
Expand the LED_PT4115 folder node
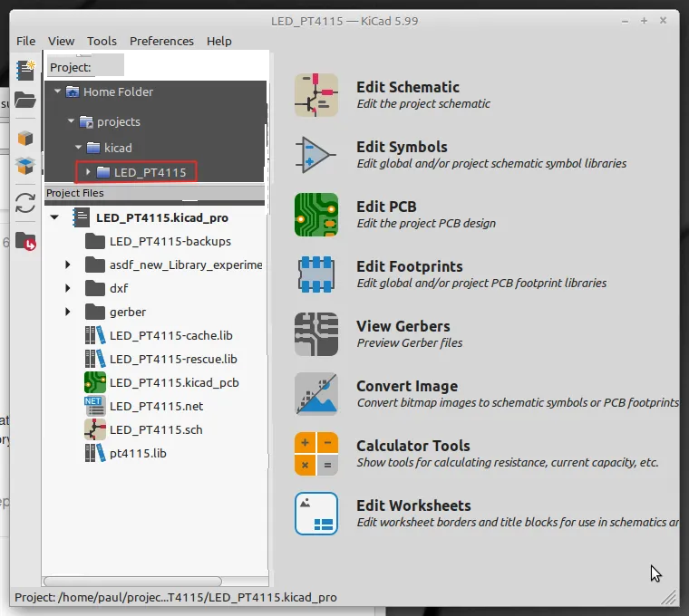point(88,172)
